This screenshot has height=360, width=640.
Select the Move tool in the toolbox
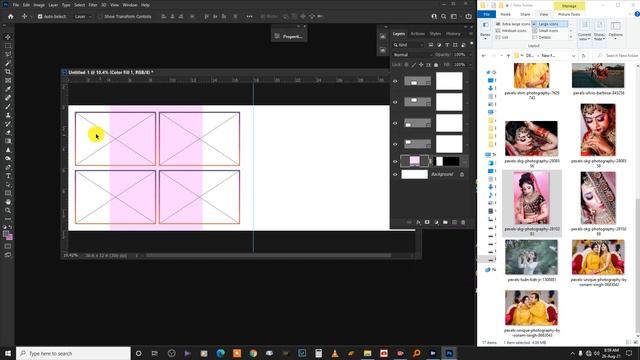pos(8,37)
